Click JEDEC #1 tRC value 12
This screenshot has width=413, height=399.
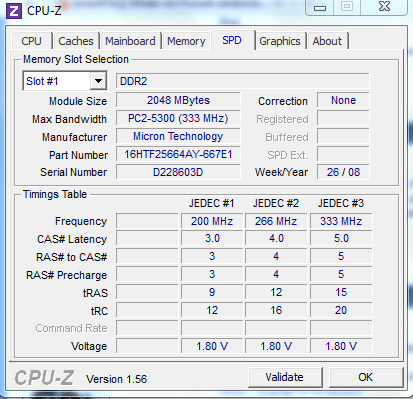tap(212, 310)
